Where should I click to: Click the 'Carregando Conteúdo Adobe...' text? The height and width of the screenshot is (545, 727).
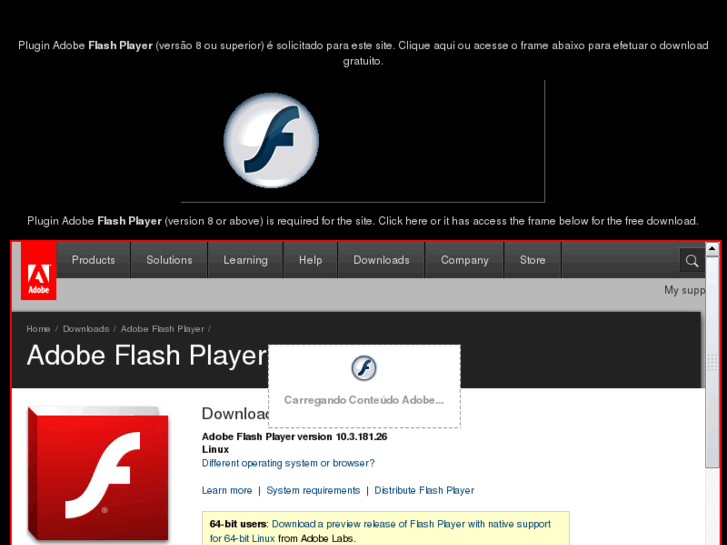[x=364, y=400]
